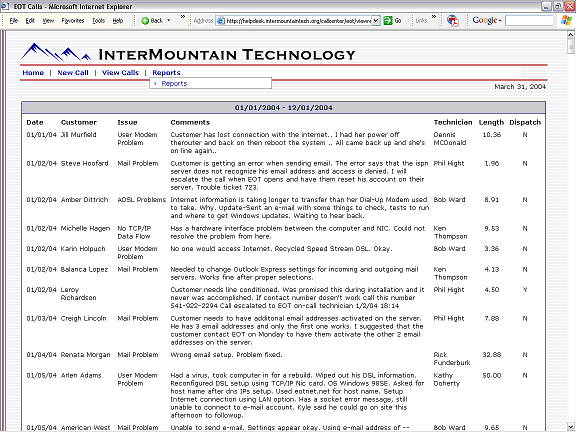
Task: Expand the Links toolbar chevron
Action: click(x=434, y=17)
